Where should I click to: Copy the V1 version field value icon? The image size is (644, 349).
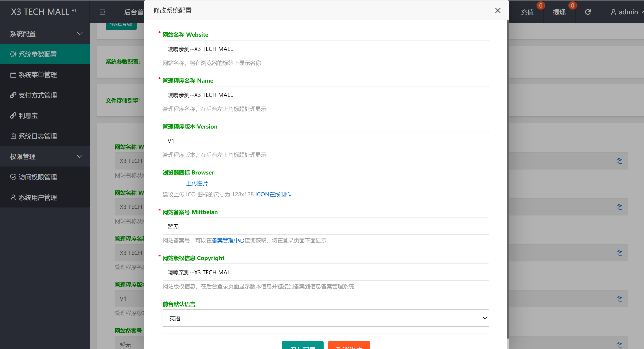619,299
